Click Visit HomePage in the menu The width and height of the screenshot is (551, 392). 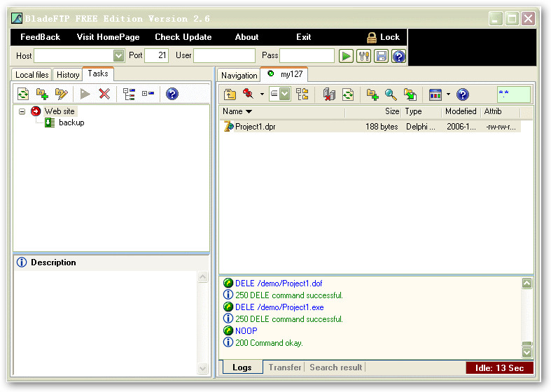point(109,37)
